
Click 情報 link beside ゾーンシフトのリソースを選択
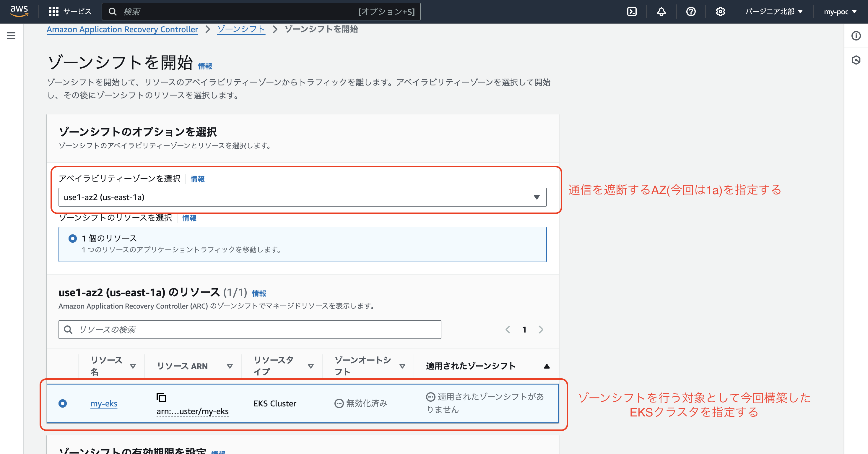click(189, 218)
